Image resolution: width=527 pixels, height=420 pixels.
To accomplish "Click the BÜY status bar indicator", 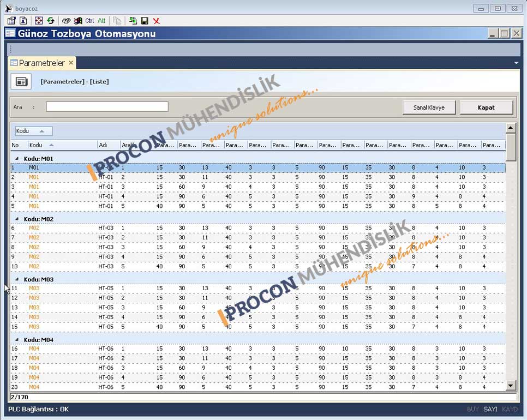I will tap(472, 409).
